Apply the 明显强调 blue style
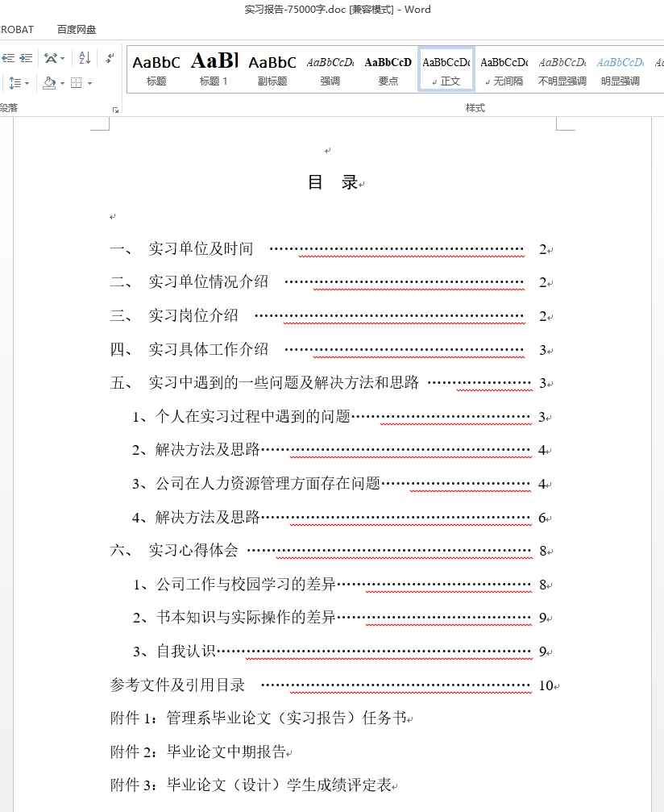Image resolution: width=664 pixels, height=812 pixels. (620, 69)
